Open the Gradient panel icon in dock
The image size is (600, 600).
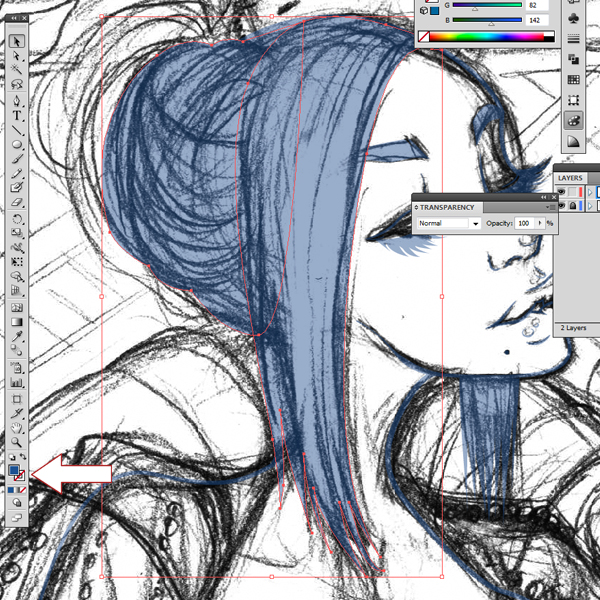click(x=573, y=142)
